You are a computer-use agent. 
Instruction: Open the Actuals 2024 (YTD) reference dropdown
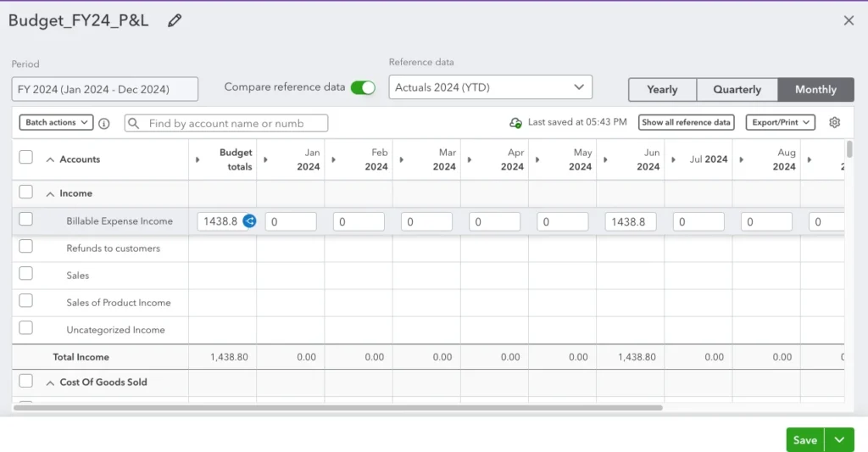tap(490, 87)
